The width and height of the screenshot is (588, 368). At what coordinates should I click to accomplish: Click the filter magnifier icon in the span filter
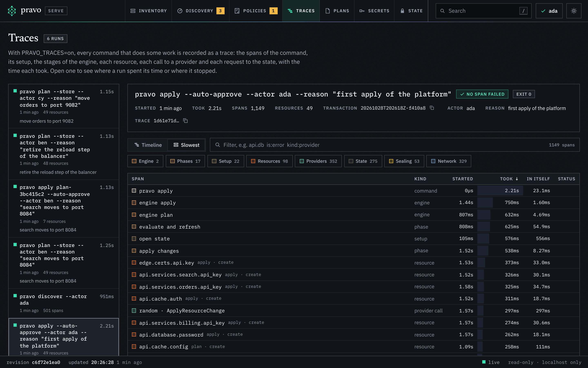217,145
